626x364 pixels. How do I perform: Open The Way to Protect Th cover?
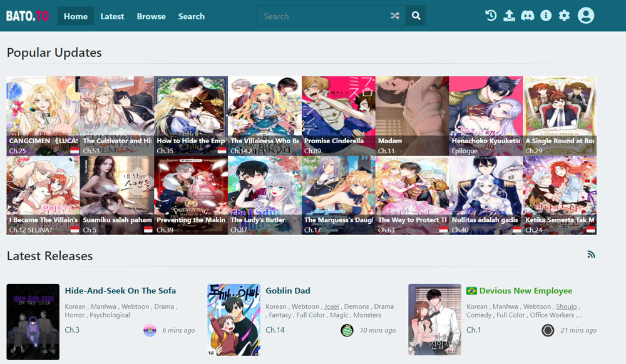[x=413, y=195]
